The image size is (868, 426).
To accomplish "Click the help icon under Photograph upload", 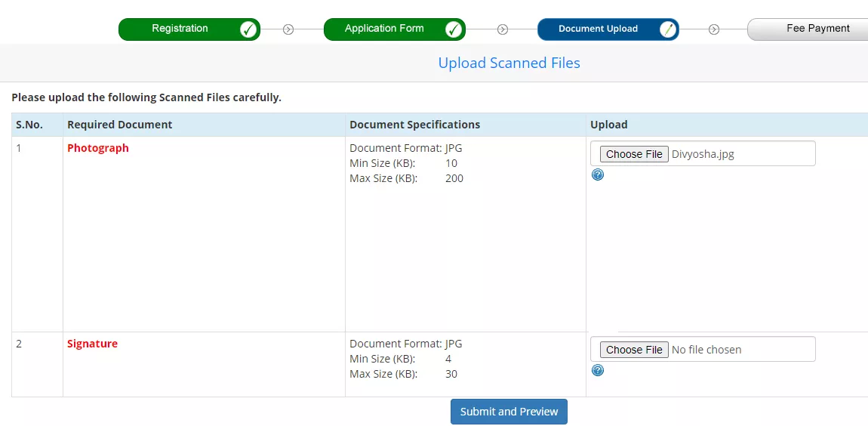I will coord(598,175).
